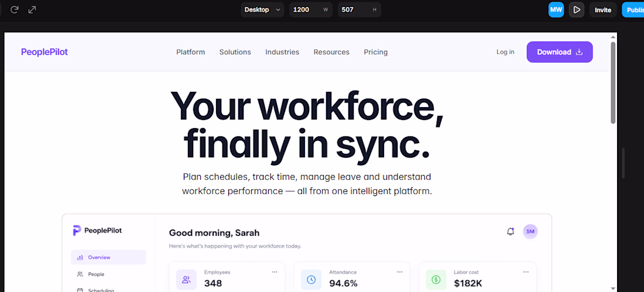Click the PeoplePilot P logo in dashboard sidebar
Screen dimensions: 644x292
77,231
